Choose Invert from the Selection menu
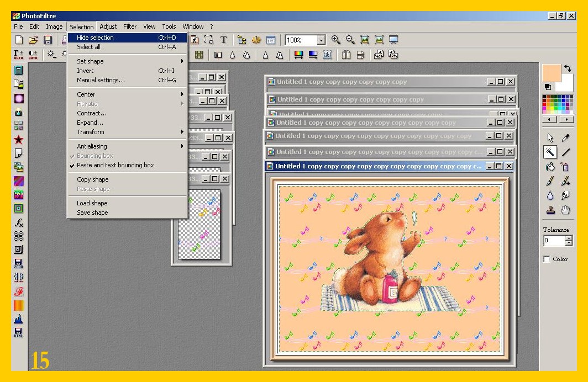Screen dimensions: 588x382 tap(85, 71)
